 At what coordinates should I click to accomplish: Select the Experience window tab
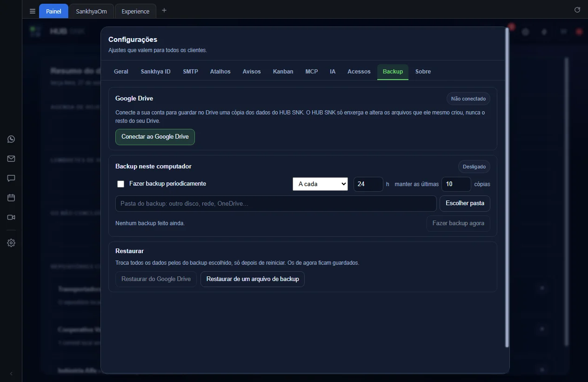(135, 11)
